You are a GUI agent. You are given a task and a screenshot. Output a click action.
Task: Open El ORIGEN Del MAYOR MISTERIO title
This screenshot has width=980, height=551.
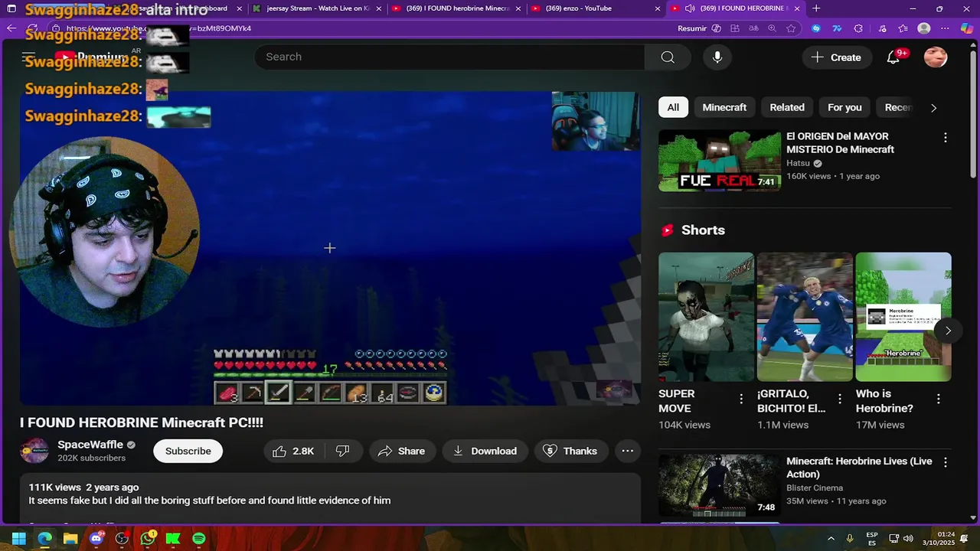click(x=840, y=143)
